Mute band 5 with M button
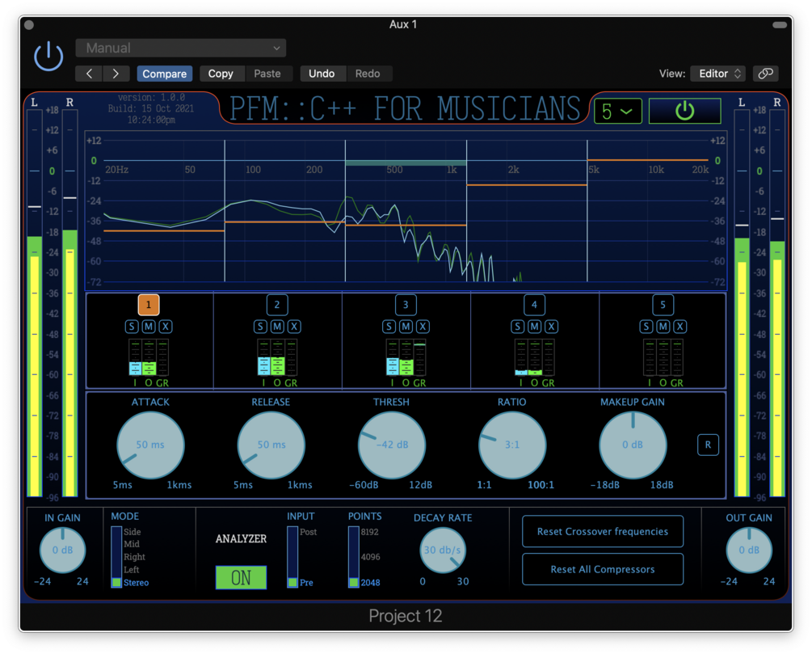Screen dimensions: 812x654 pyautogui.click(x=663, y=327)
